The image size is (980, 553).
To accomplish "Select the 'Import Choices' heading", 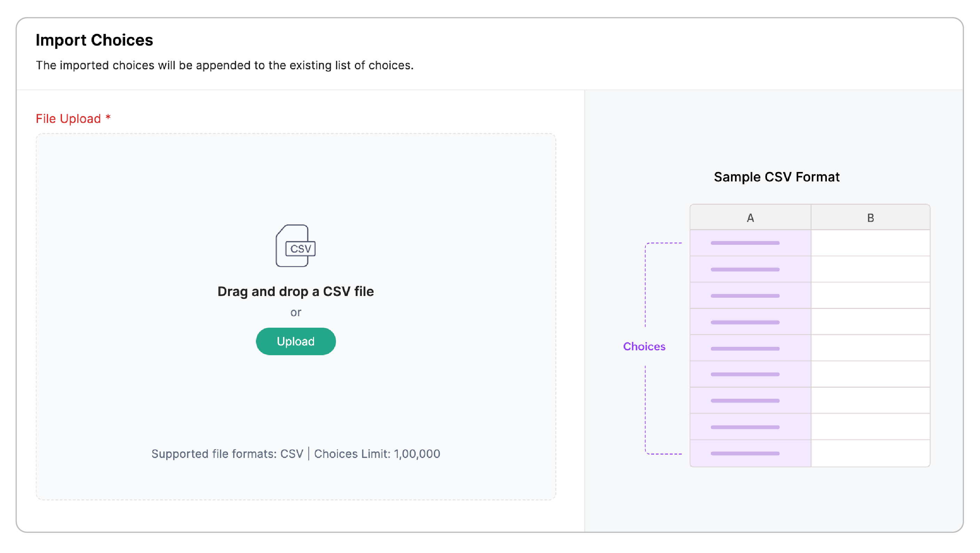I will [x=94, y=40].
